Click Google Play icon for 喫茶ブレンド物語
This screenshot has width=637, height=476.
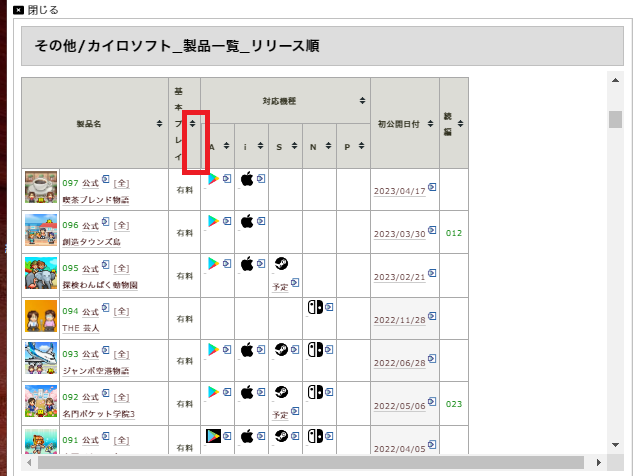(212, 179)
